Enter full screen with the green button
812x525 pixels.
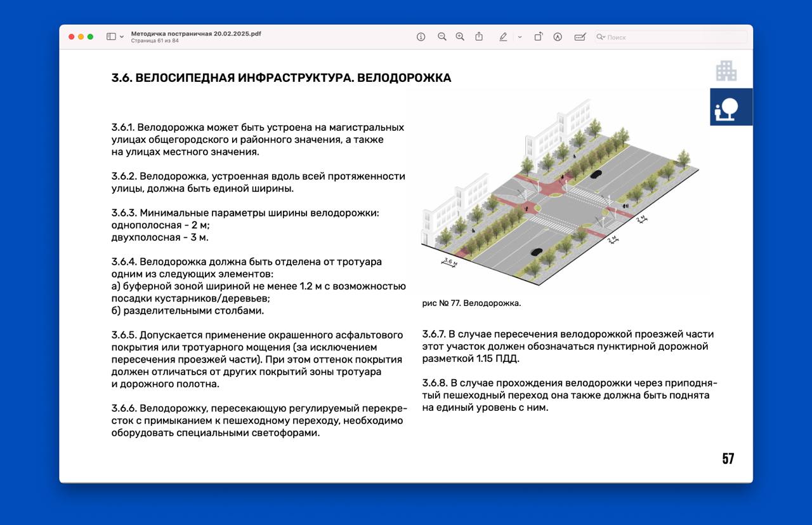pyautogui.click(x=91, y=37)
